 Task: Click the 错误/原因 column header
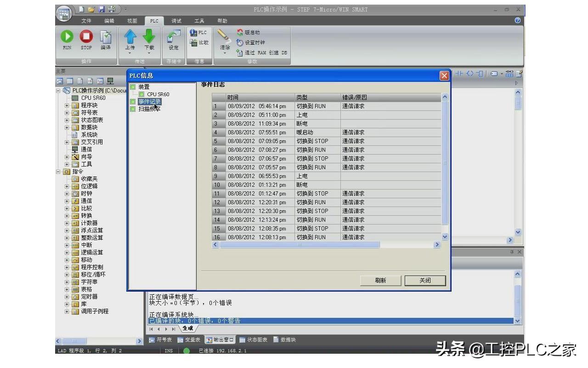click(391, 98)
